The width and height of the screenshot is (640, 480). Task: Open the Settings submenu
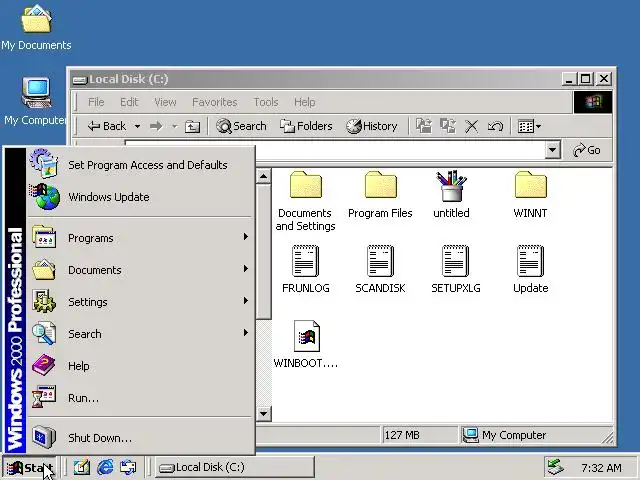(140, 302)
